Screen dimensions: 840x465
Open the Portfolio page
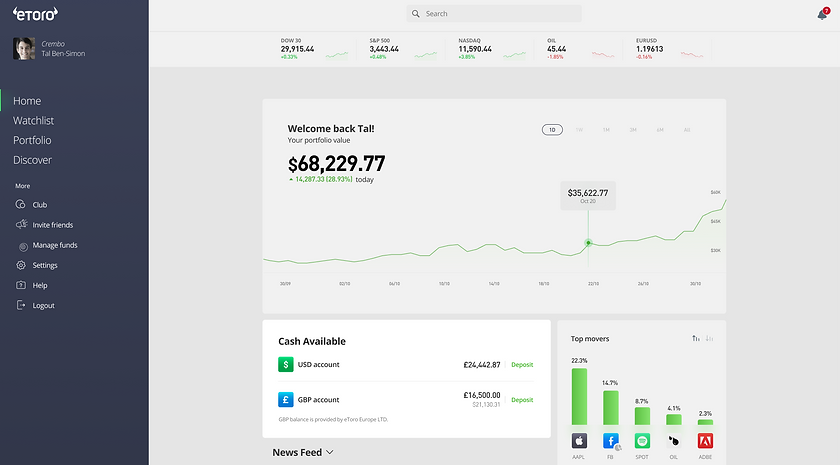point(32,140)
